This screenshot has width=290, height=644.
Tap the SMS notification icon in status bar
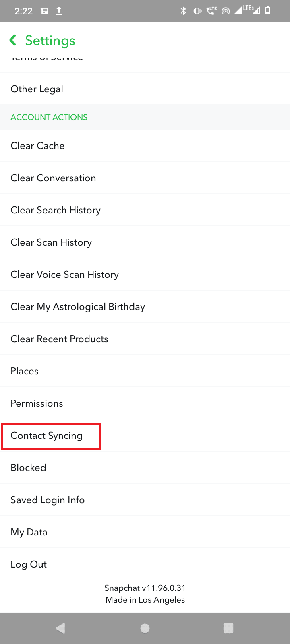pyautogui.click(x=44, y=11)
